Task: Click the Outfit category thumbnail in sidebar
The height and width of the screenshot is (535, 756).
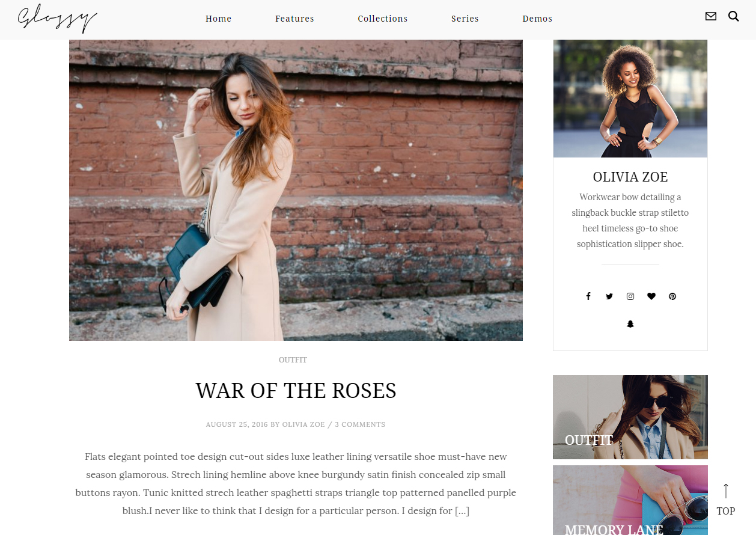Action: (630, 417)
